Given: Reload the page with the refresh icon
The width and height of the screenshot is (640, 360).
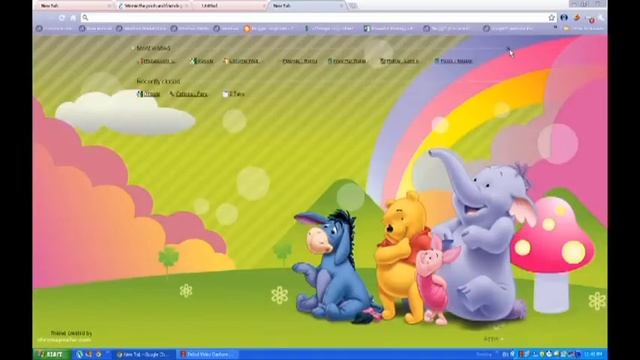Looking at the screenshot, I should pyautogui.click(x=62, y=18).
